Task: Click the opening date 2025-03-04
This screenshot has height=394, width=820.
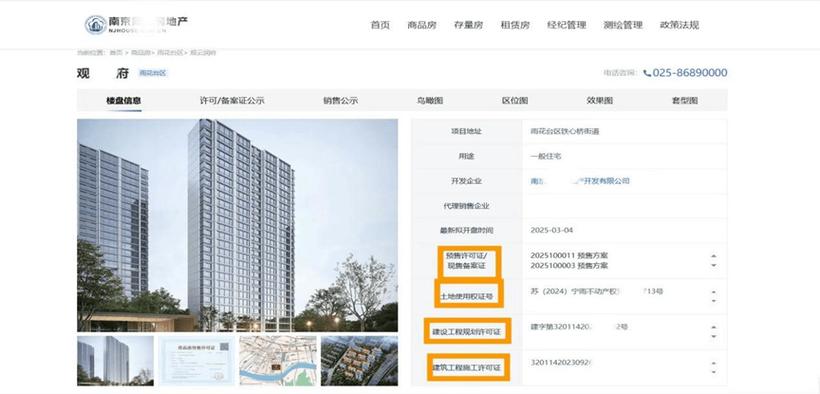Action: tap(552, 230)
